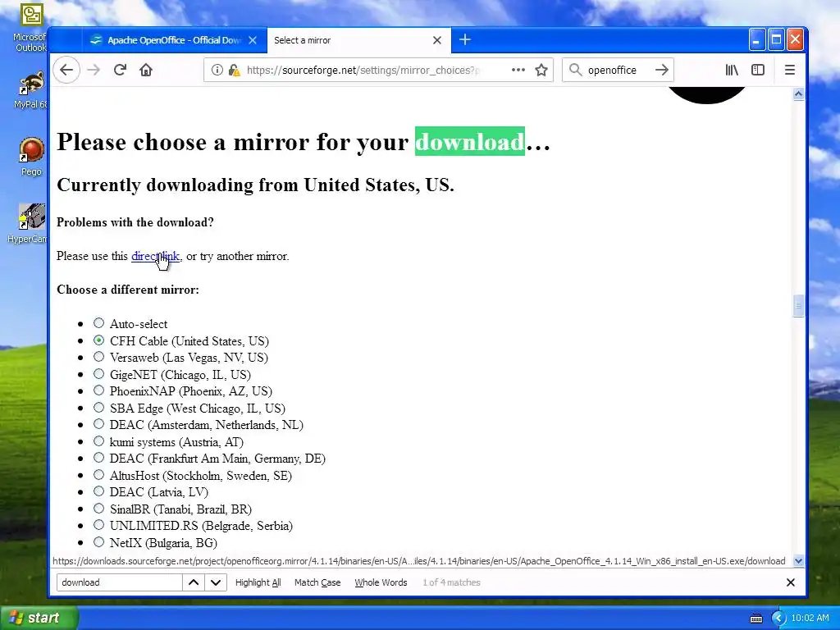840x630 pixels.
Task: Pick SinalBR Tanabi Brazil mirror
Action: click(x=98, y=509)
